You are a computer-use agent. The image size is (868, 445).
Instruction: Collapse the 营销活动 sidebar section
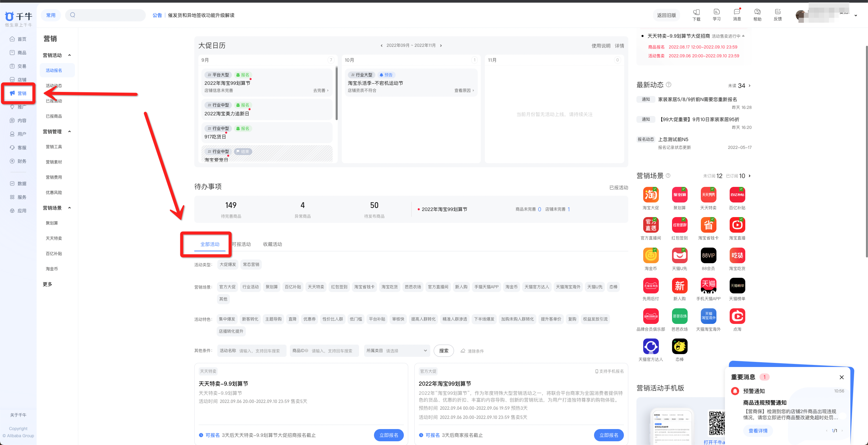[x=70, y=55]
